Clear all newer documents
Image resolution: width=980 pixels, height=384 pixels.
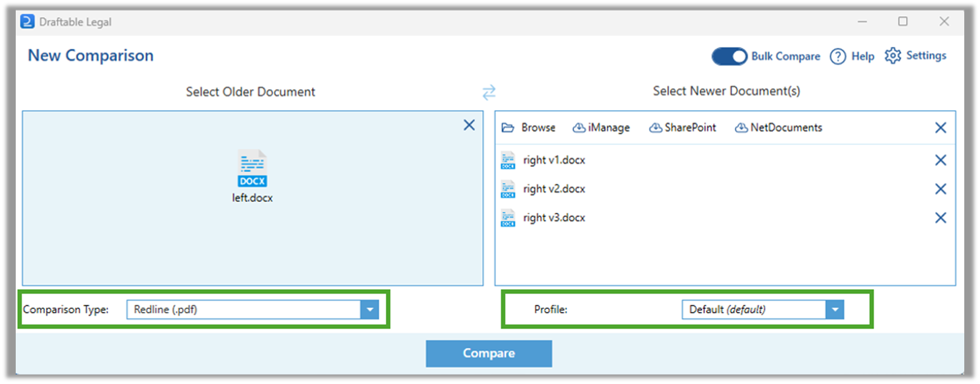(941, 127)
